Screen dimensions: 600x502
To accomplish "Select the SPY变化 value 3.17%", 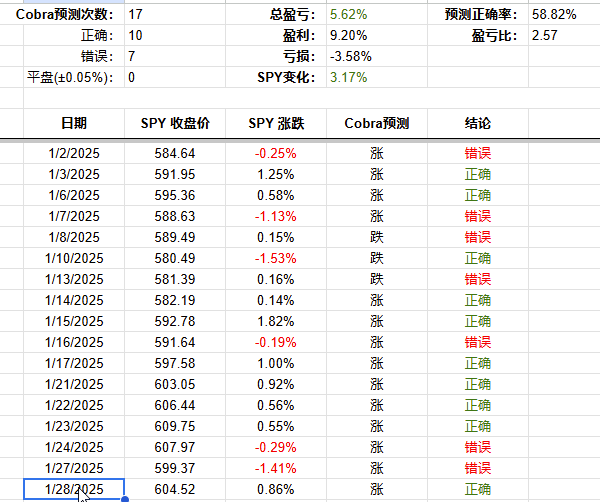I will (377, 78).
